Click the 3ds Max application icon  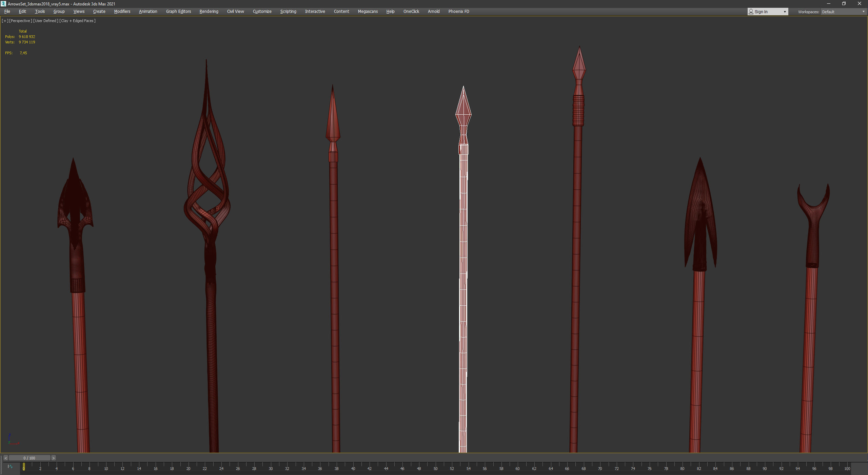coord(3,4)
